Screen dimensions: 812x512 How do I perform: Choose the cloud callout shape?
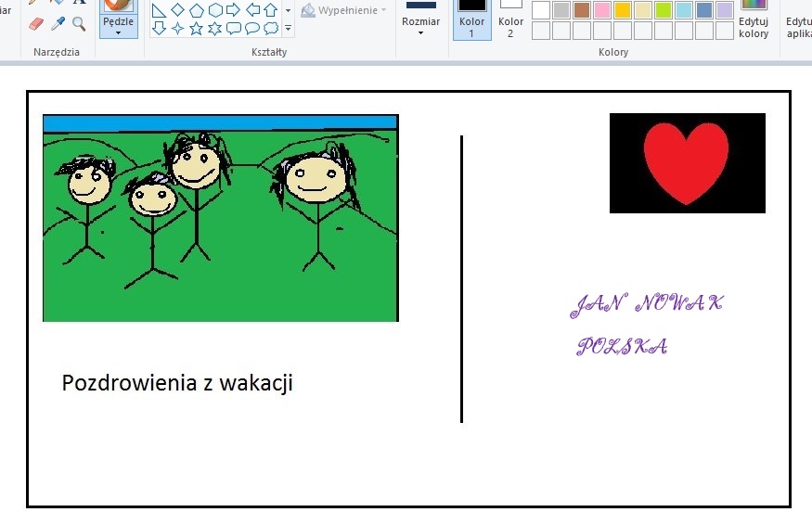pyautogui.click(x=271, y=28)
